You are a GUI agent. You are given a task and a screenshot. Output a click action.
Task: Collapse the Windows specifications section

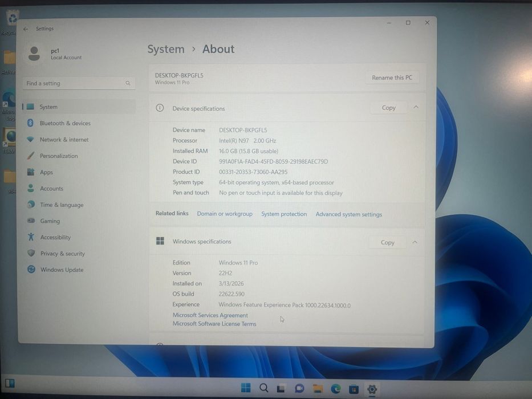pos(415,242)
